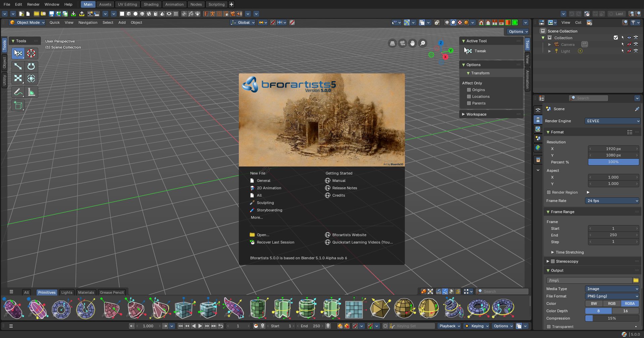This screenshot has height=338, width=644.
Task: Activate the Rotate tool icon
Action: click(x=31, y=66)
